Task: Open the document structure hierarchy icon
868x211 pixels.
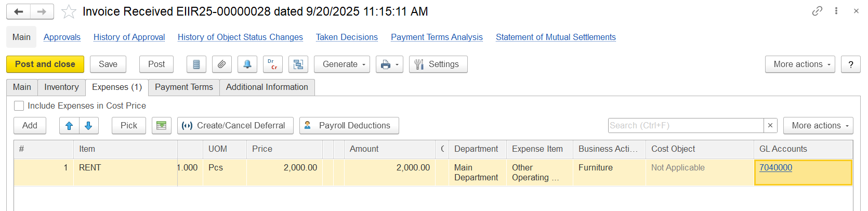Action: (x=298, y=64)
